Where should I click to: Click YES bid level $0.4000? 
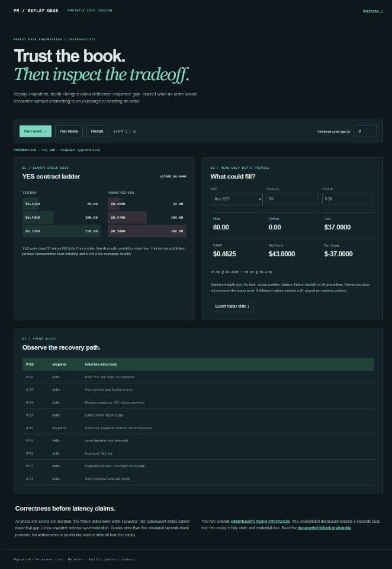point(62,218)
